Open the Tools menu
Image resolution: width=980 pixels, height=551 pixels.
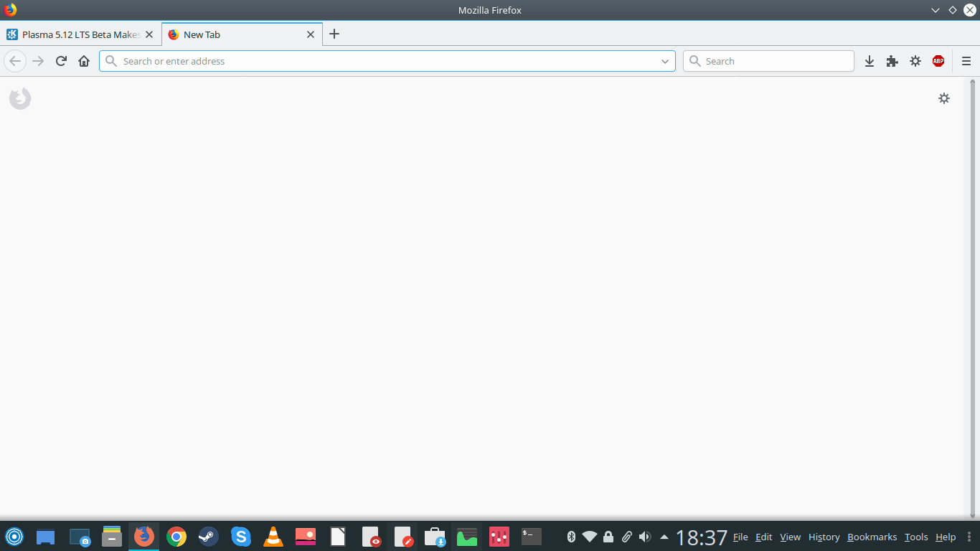(916, 537)
